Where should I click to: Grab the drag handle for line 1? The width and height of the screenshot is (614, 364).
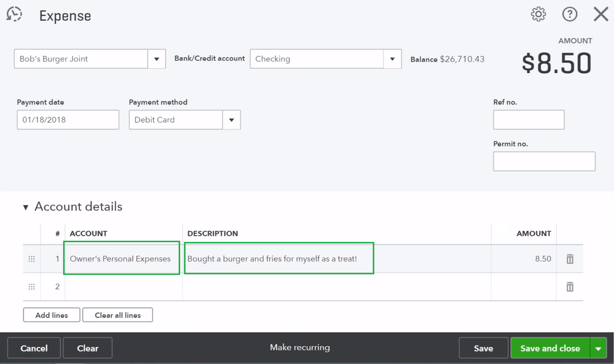32,259
